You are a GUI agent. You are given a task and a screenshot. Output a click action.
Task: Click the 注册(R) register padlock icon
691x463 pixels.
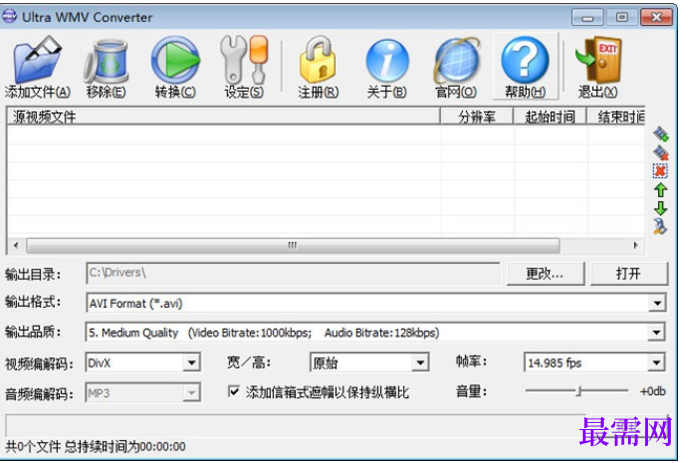click(x=318, y=60)
